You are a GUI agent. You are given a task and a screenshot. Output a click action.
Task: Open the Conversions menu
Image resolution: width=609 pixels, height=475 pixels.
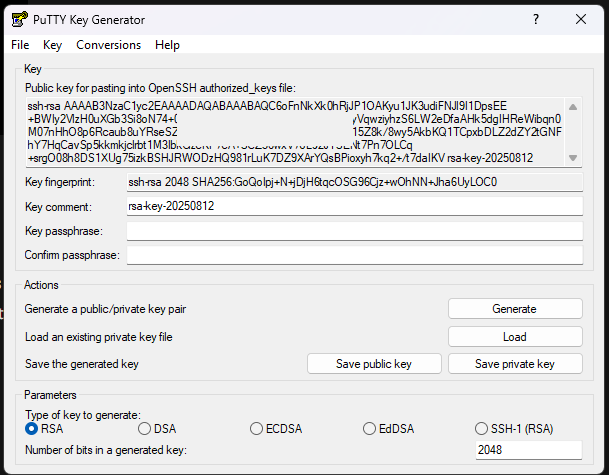(108, 45)
